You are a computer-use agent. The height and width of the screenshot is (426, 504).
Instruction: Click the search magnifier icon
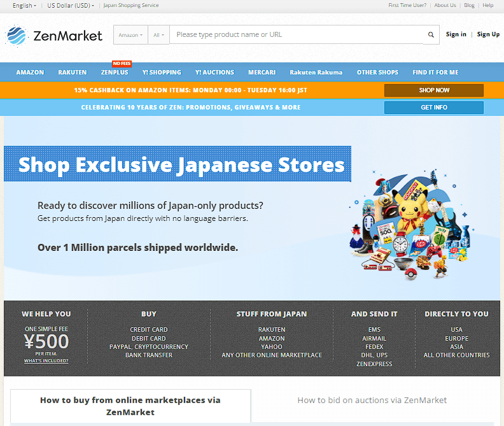click(431, 35)
